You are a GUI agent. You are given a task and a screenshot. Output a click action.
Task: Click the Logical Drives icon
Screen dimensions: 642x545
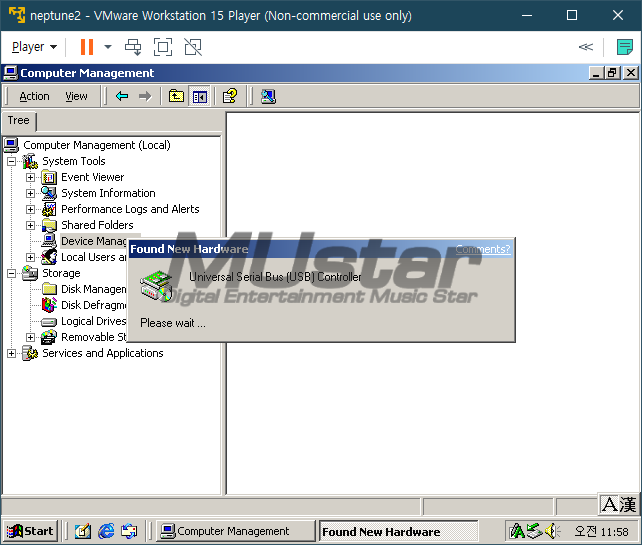pos(49,321)
